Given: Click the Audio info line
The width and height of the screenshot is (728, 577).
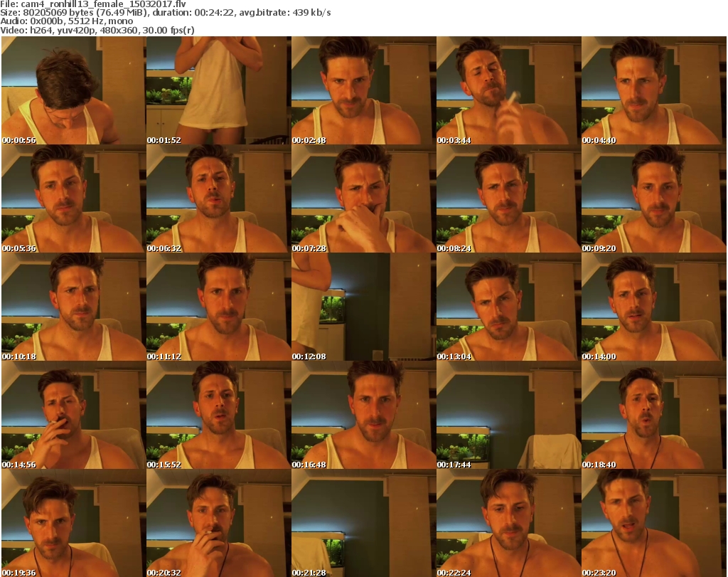Looking at the screenshot, I should click(66, 21).
